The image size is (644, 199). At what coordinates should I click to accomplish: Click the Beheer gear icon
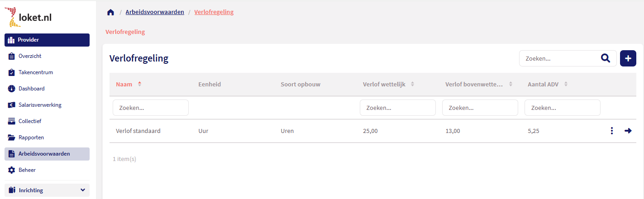click(12, 170)
